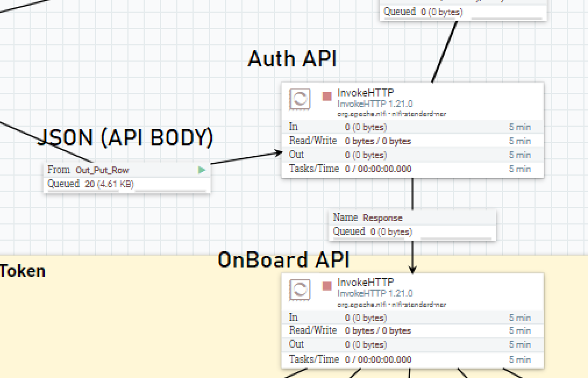This screenshot has height=378, width=588.
Task: Click the green run arrow on Out_Put_Row connection
Action: tap(202, 169)
